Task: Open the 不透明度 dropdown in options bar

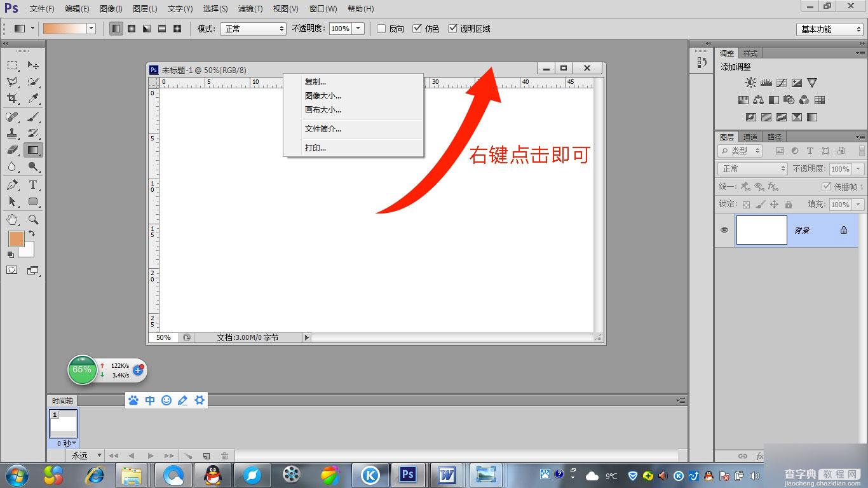Action: [358, 29]
